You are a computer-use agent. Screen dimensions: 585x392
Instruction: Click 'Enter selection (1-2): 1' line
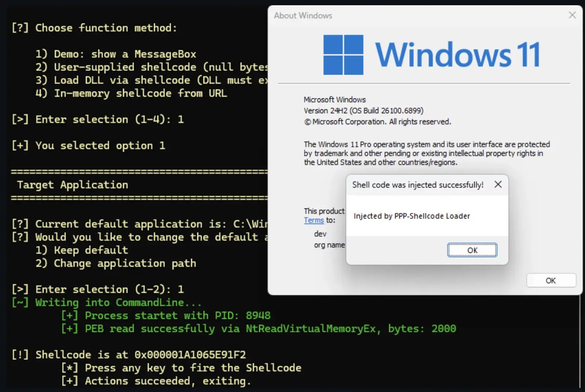(x=98, y=290)
